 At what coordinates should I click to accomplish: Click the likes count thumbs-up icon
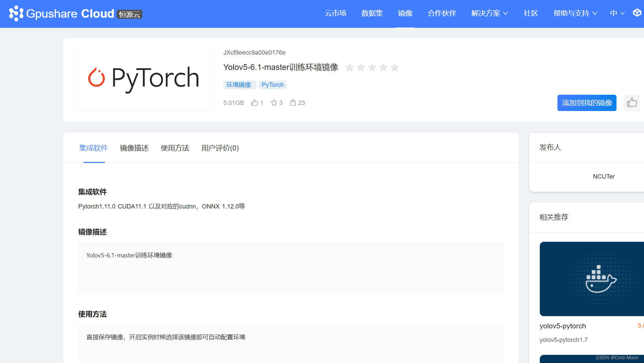pyautogui.click(x=255, y=103)
